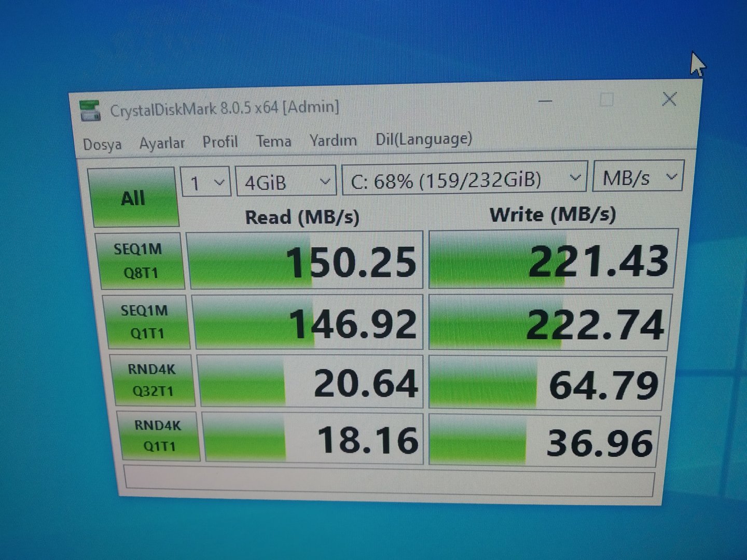Click the 64.79 random write result
Viewport: 747px width, 560px height.
(548, 384)
